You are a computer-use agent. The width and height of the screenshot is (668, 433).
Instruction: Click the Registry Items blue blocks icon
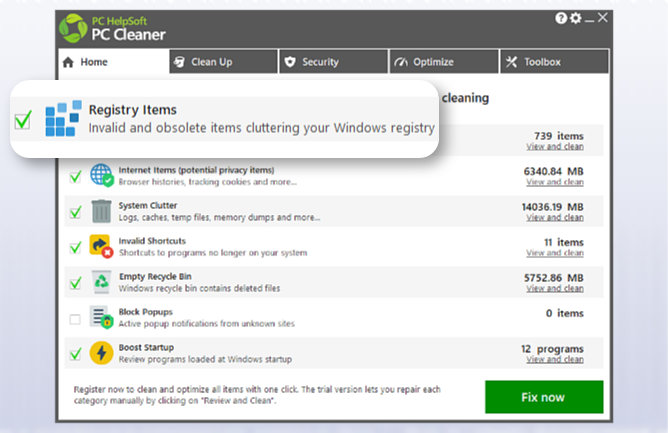(x=63, y=118)
